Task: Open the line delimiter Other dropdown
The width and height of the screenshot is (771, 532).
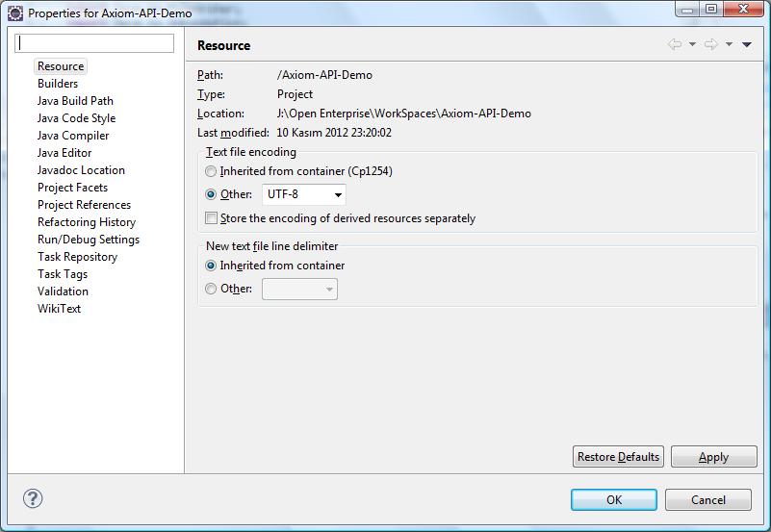Action: 300,289
